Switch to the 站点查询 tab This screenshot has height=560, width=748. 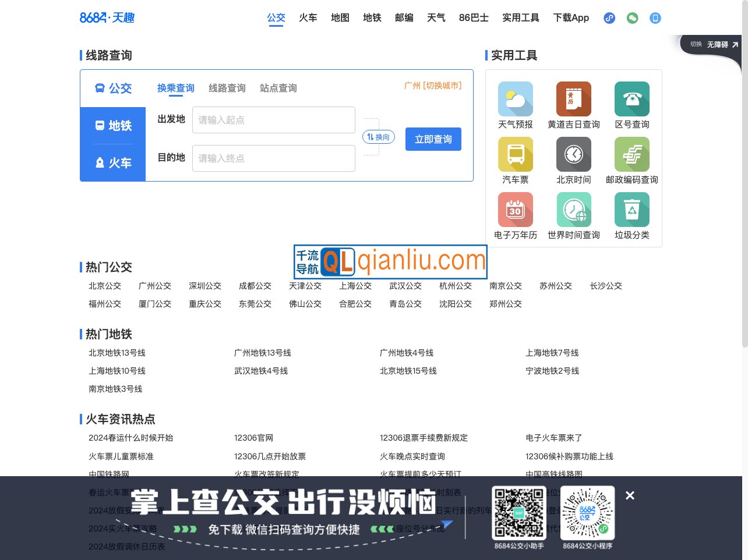tap(278, 88)
